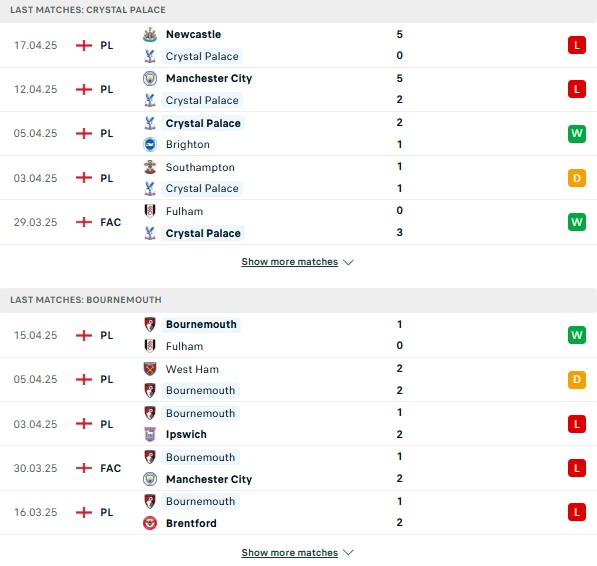Click the red L badge for Newcastle match

point(576,45)
